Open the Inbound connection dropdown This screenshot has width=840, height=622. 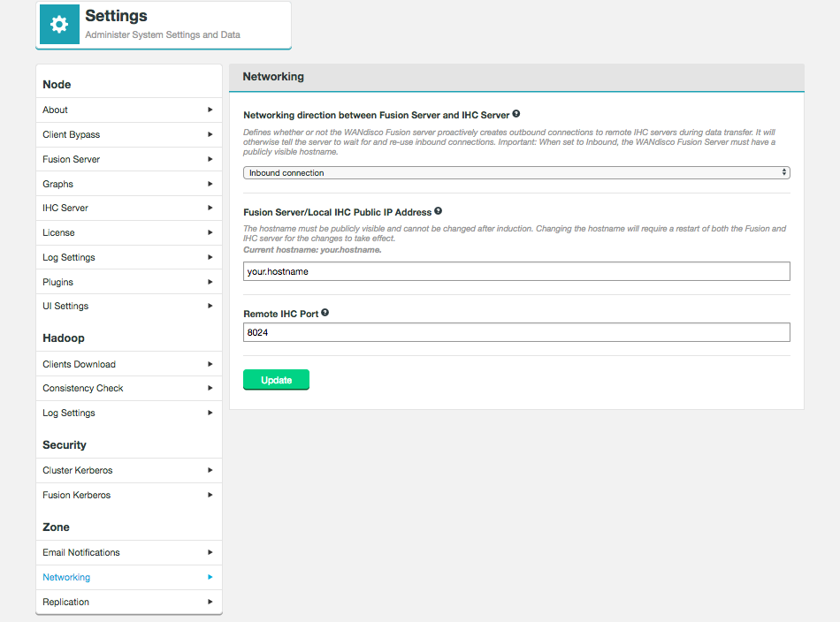pos(516,172)
